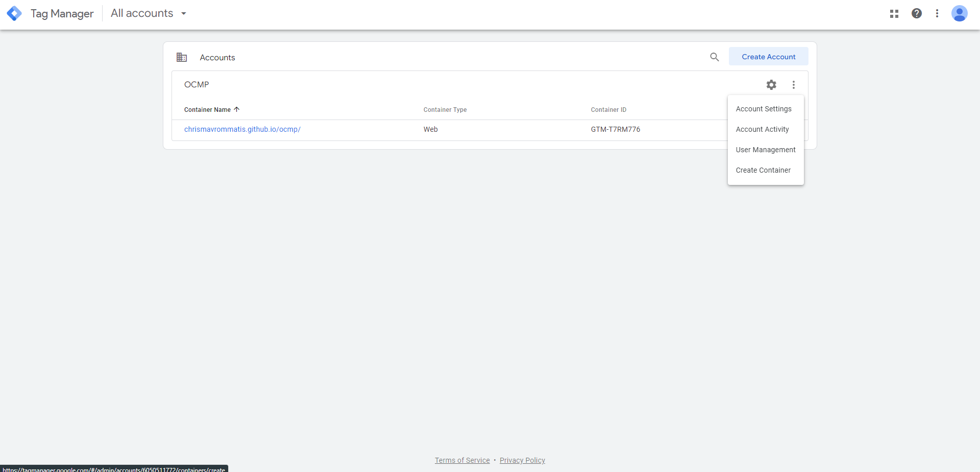This screenshot has width=980, height=472.
Task: Click the Container Name column header
Action: pyautogui.click(x=207, y=110)
